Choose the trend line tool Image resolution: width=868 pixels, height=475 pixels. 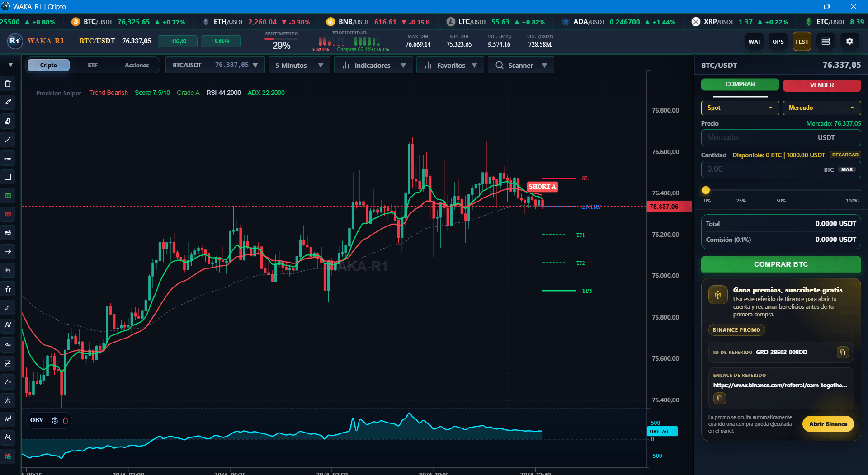coord(8,140)
